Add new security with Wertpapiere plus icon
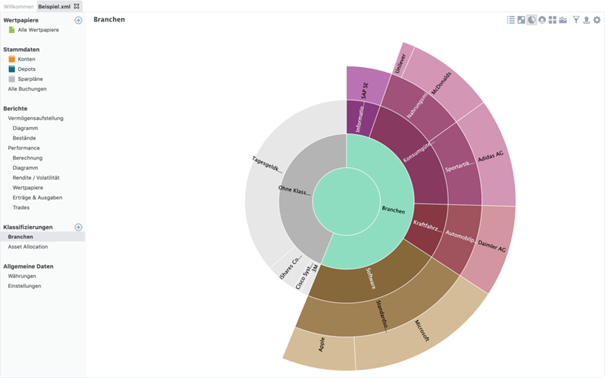The height and width of the screenshot is (378, 605). pyautogui.click(x=78, y=20)
